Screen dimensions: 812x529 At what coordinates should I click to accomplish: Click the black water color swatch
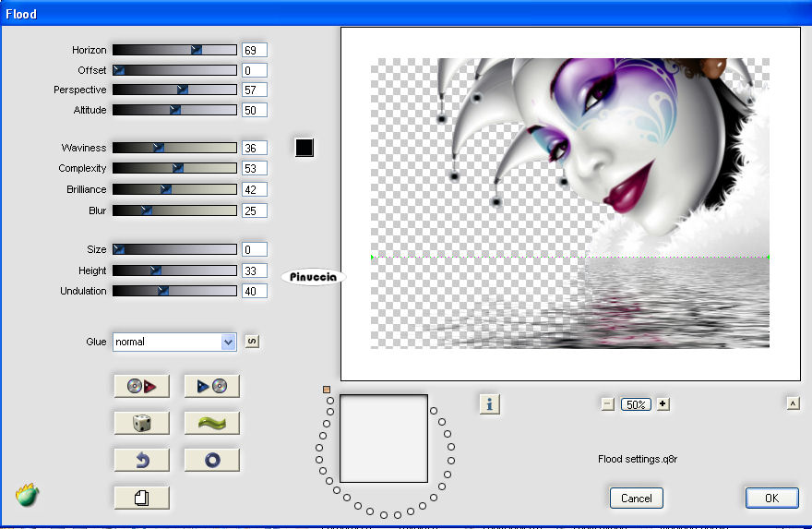304,148
